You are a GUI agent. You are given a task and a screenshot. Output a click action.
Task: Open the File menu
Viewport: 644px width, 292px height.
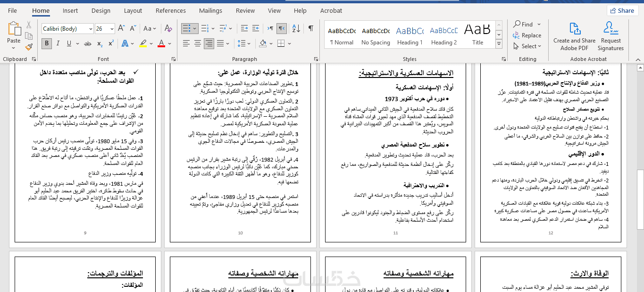coord(12,10)
